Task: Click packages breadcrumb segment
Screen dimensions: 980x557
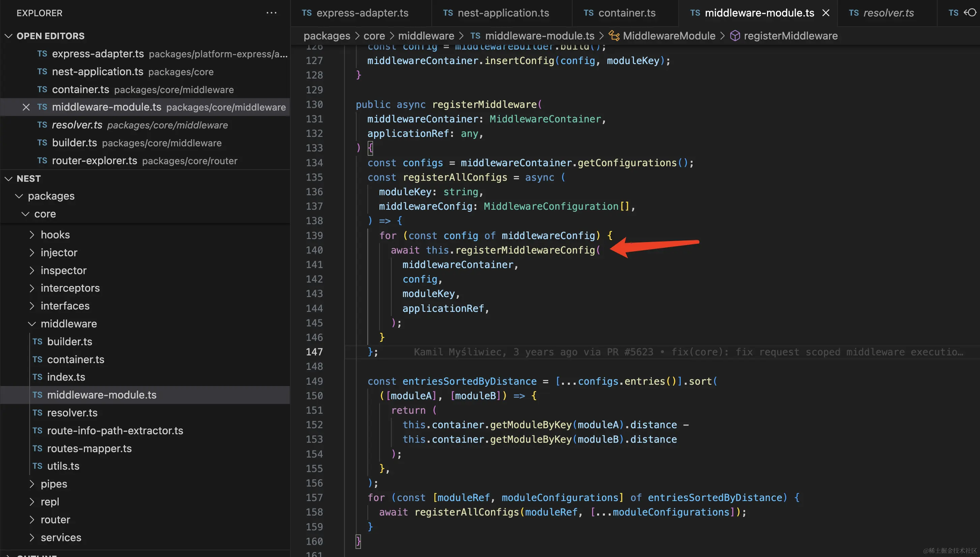Action: click(327, 36)
